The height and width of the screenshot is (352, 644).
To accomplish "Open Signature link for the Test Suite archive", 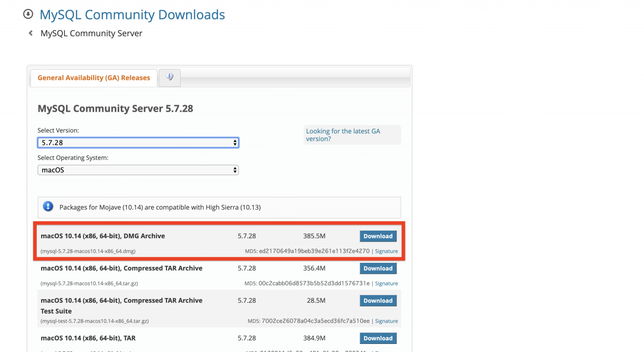I will [386, 321].
